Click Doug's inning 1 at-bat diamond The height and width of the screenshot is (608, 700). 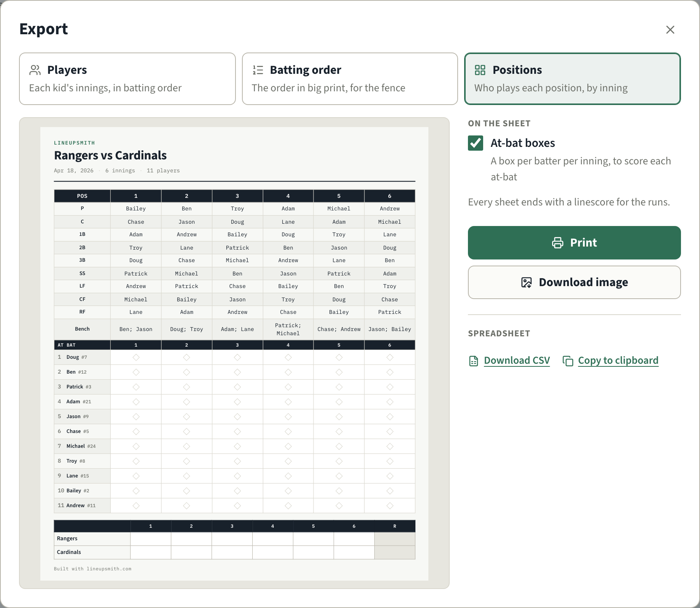[x=136, y=357]
